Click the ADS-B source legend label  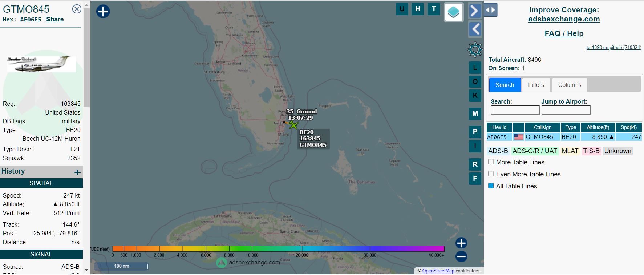pyautogui.click(x=498, y=151)
